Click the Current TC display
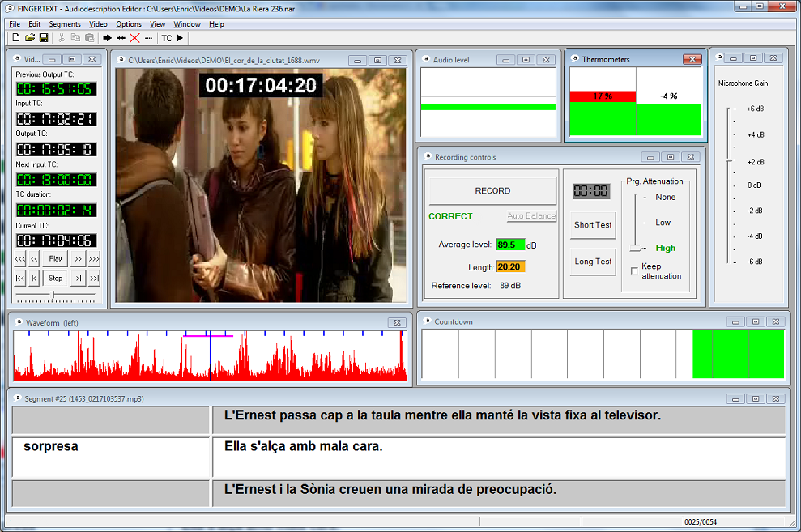The height and width of the screenshot is (532, 801). pos(56,240)
